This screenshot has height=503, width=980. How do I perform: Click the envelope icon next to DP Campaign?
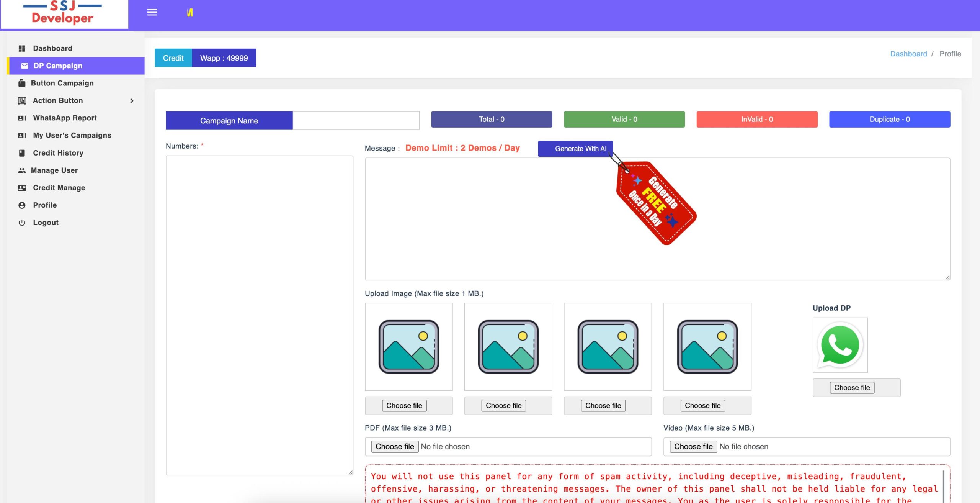pyautogui.click(x=24, y=66)
